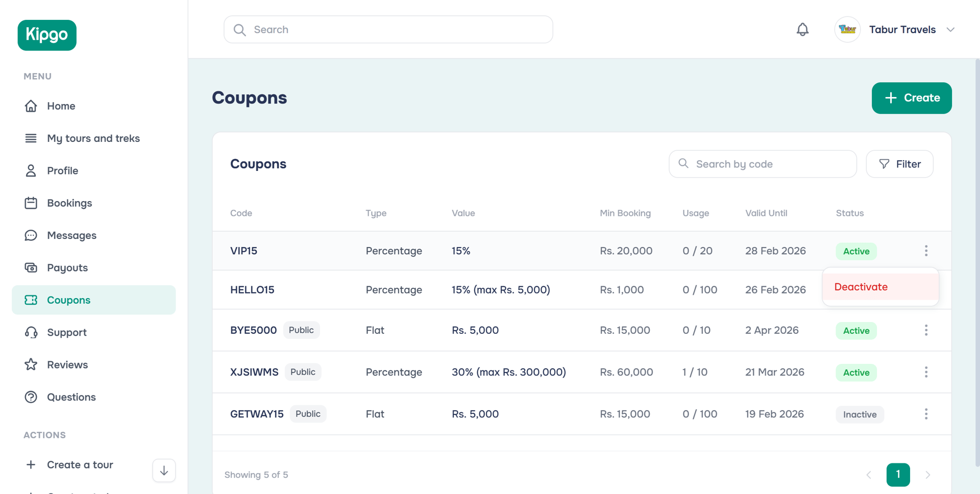This screenshot has height=494, width=980.
Task: Toggle the Active status badge on VIP15
Action: (856, 251)
